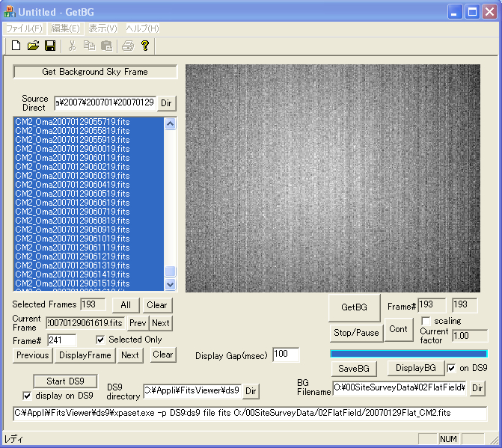Open the ファイル(F) menu

pyautogui.click(x=24, y=28)
